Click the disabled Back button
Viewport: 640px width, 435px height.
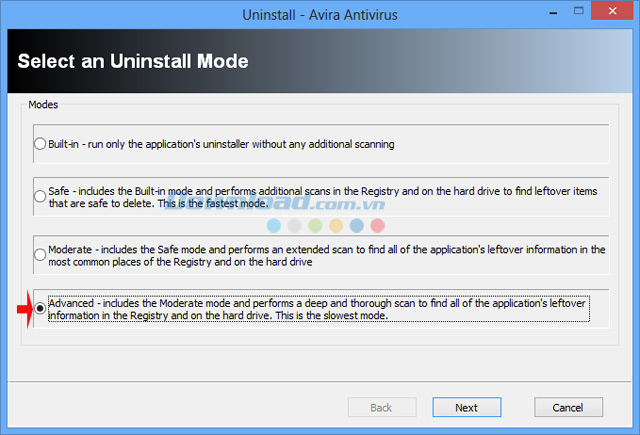382,407
